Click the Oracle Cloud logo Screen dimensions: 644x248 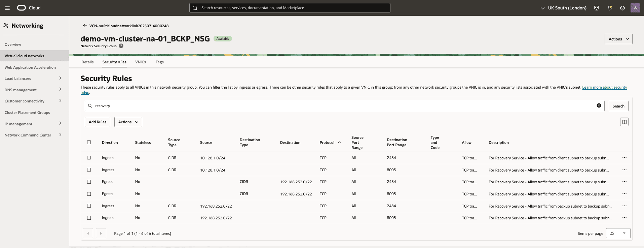(29, 8)
